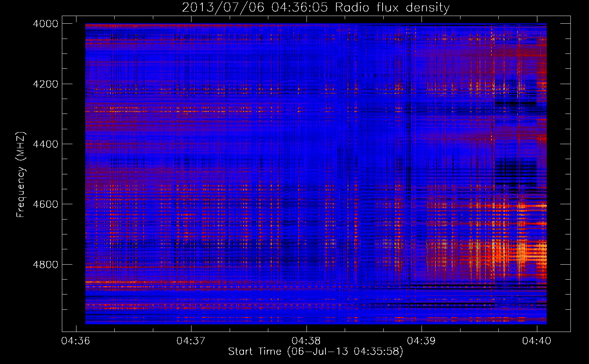The height and width of the screenshot is (364, 589).
Task: Click the 04:37 time tick label
Action: pos(191,341)
